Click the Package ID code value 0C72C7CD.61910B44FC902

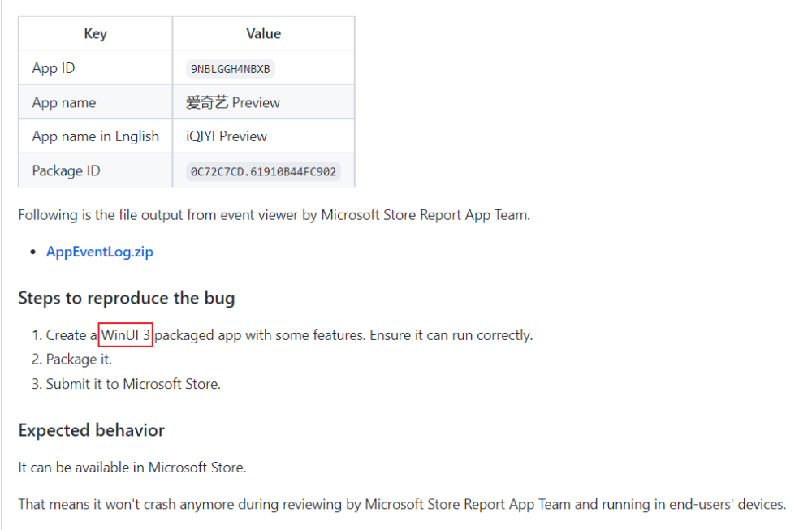click(x=263, y=171)
